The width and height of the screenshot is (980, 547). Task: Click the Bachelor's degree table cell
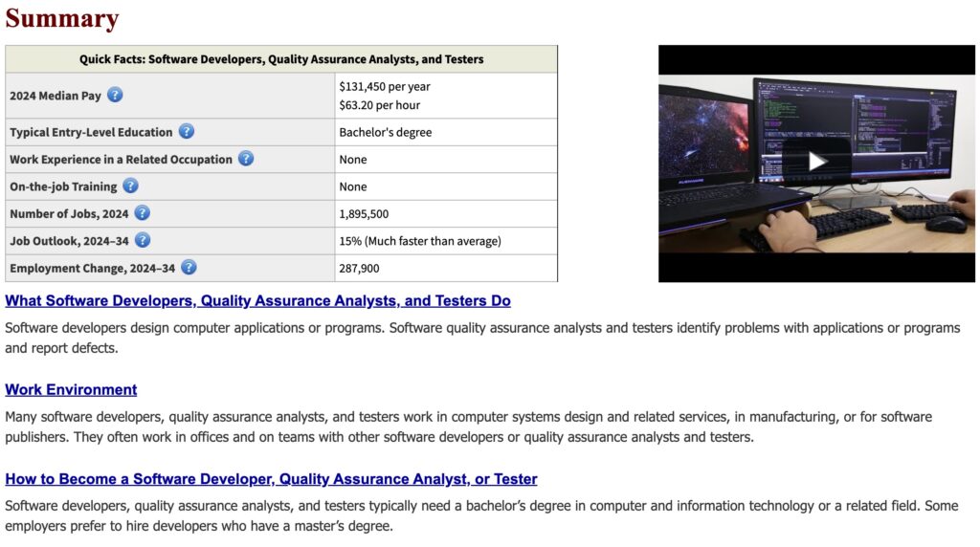pos(385,132)
